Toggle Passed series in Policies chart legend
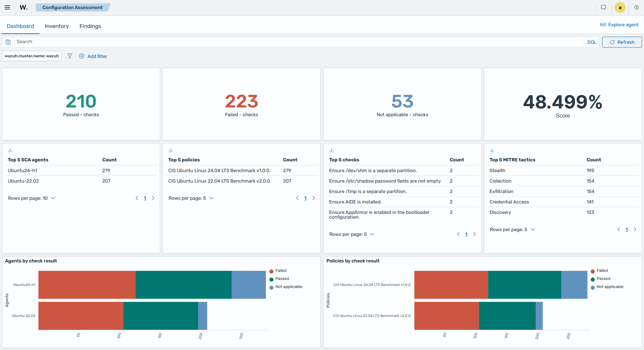 click(x=601, y=279)
